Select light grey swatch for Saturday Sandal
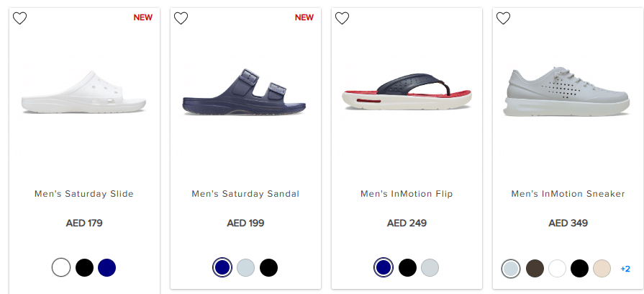 coord(245,268)
